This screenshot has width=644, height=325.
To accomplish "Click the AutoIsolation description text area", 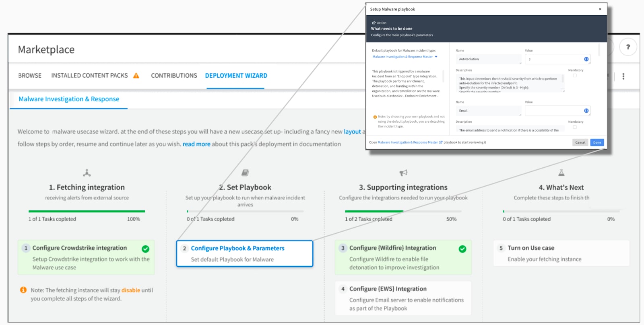I will 510,84.
